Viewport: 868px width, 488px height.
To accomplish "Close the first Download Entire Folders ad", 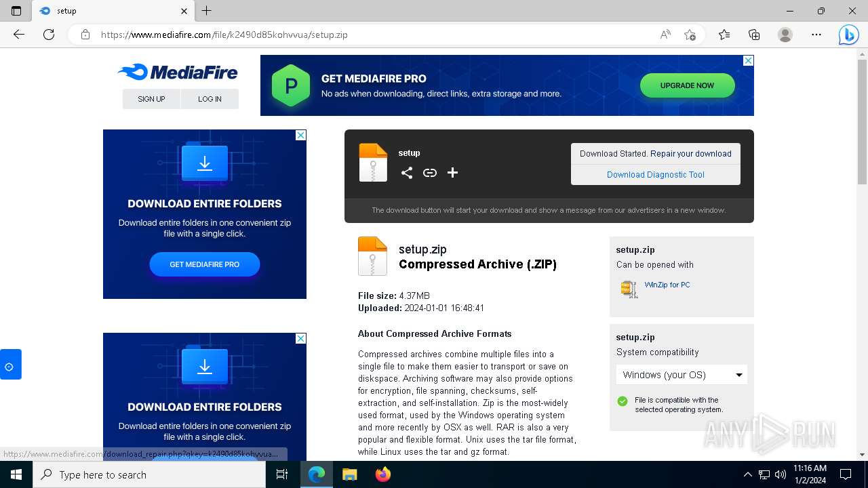I will click(300, 135).
